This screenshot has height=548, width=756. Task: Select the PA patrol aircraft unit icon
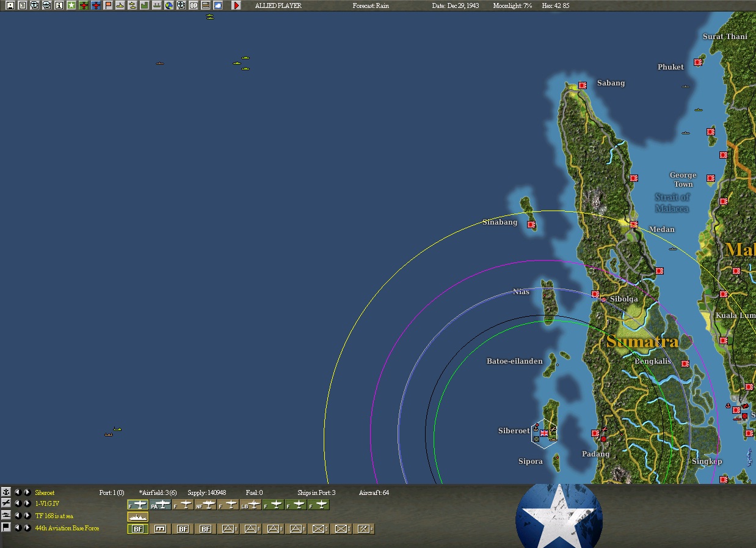click(160, 505)
